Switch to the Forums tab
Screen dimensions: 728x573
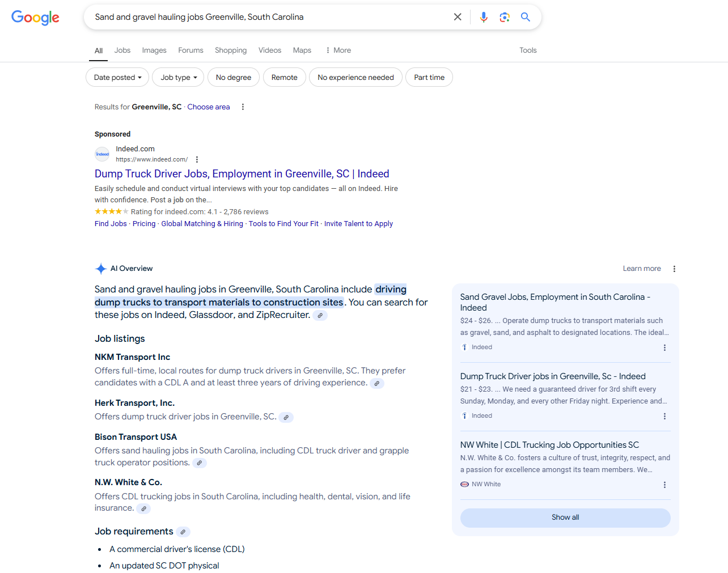coord(191,50)
